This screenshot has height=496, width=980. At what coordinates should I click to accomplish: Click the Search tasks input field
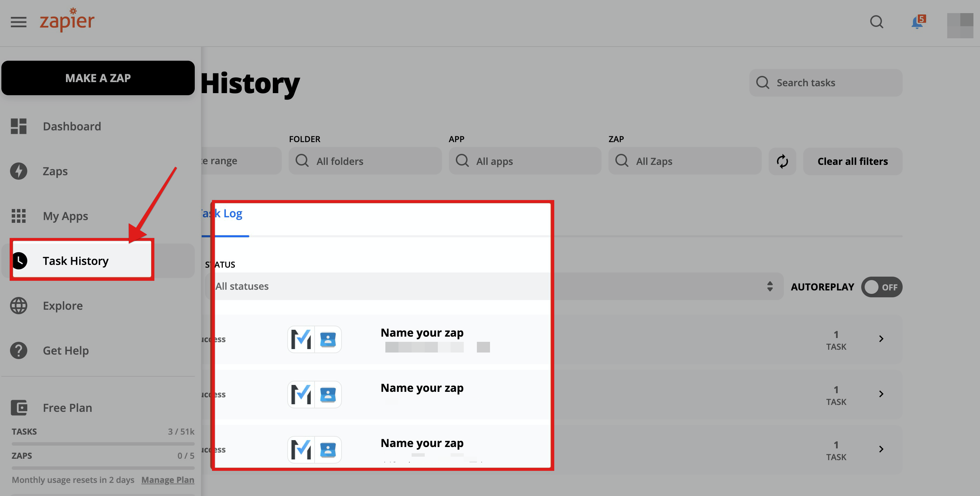click(x=826, y=83)
